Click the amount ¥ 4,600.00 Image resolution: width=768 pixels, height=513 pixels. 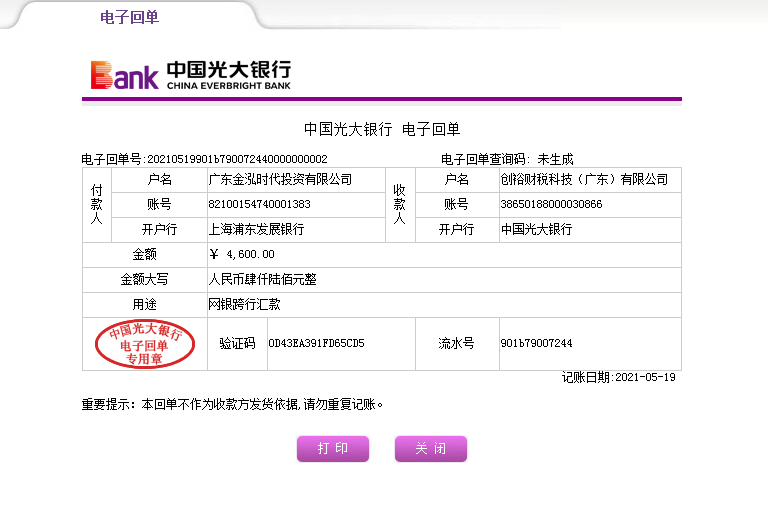pos(241,254)
